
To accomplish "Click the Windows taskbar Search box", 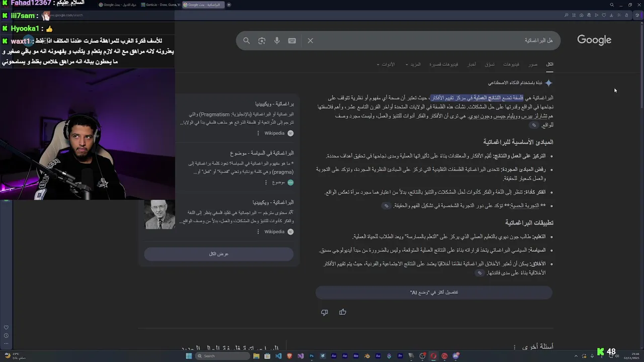I will click(223, 356).
